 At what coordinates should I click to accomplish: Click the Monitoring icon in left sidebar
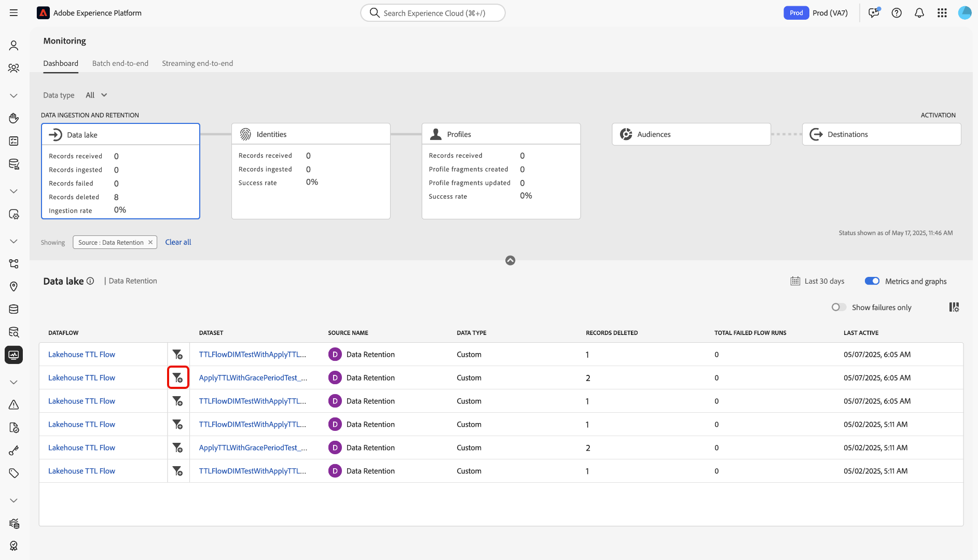[13, 355]
